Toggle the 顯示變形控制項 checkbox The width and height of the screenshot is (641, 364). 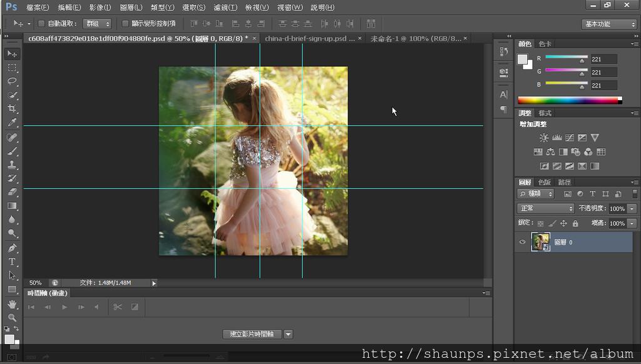(x=125, y=24)
